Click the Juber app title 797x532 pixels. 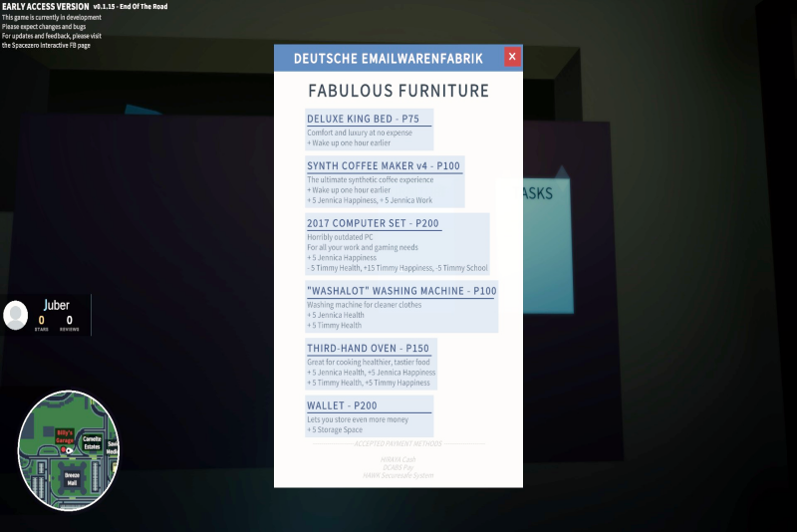tap(56, 304)
